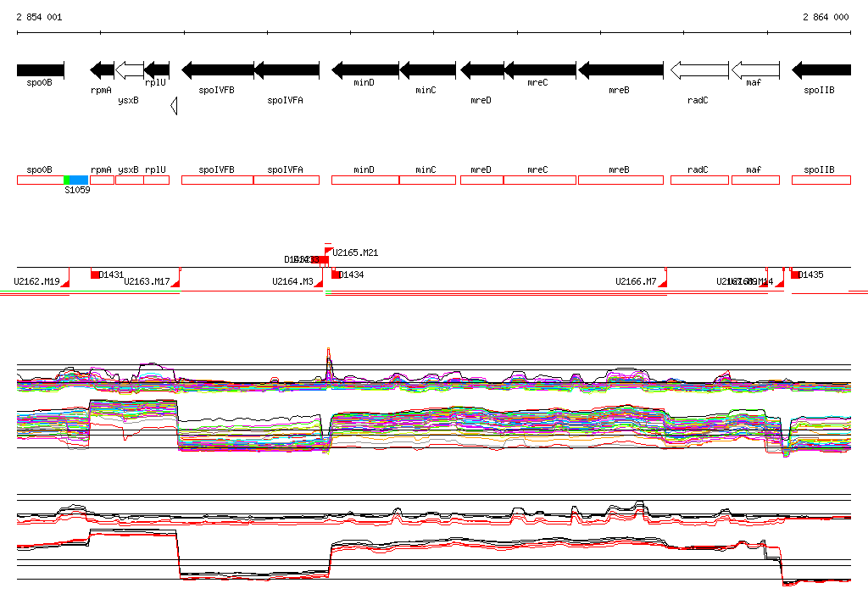Click the U2163.M17 upshift marker label
The width and height of the screenshot is (868, 605).
click(147, 282)
